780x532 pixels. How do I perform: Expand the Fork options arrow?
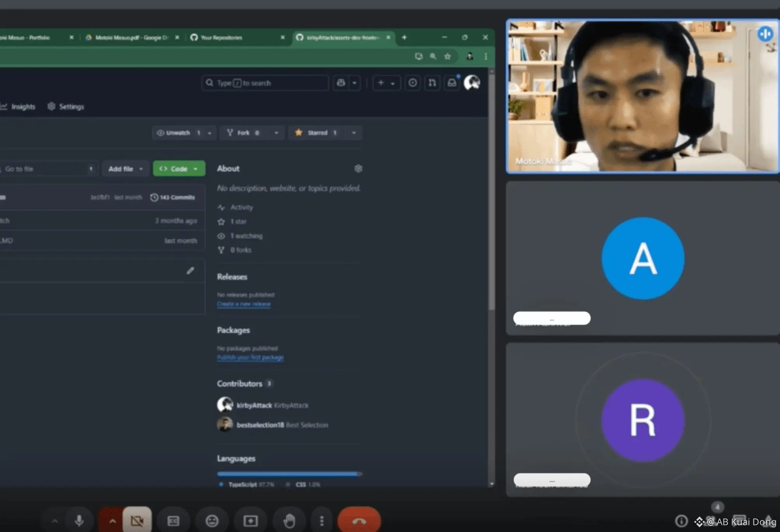click(276, 133)
